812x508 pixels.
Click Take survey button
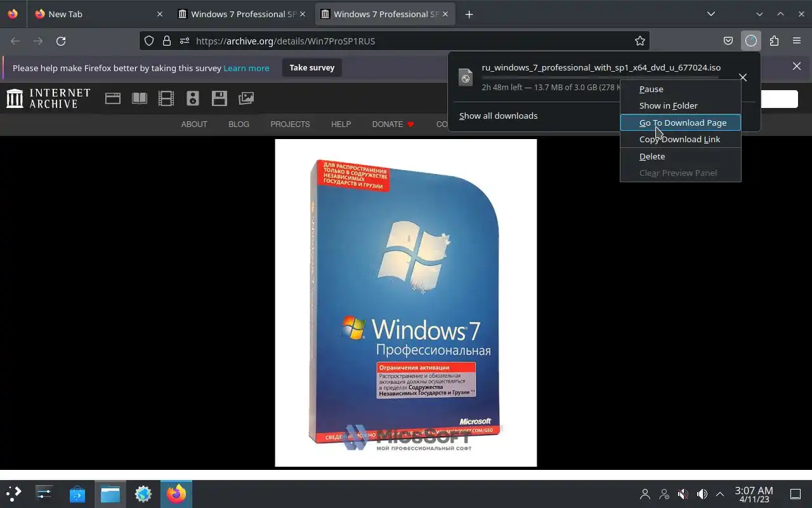311,68
